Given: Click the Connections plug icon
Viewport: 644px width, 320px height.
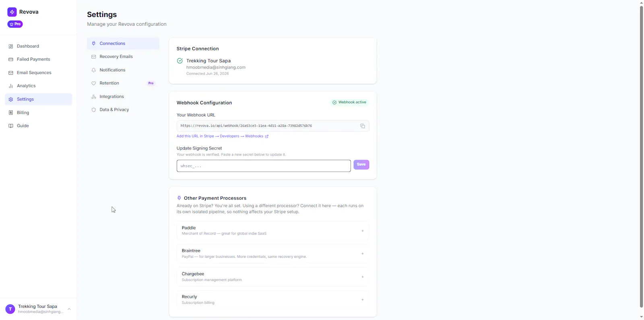Looking at the screenshot, I should 94,44.
